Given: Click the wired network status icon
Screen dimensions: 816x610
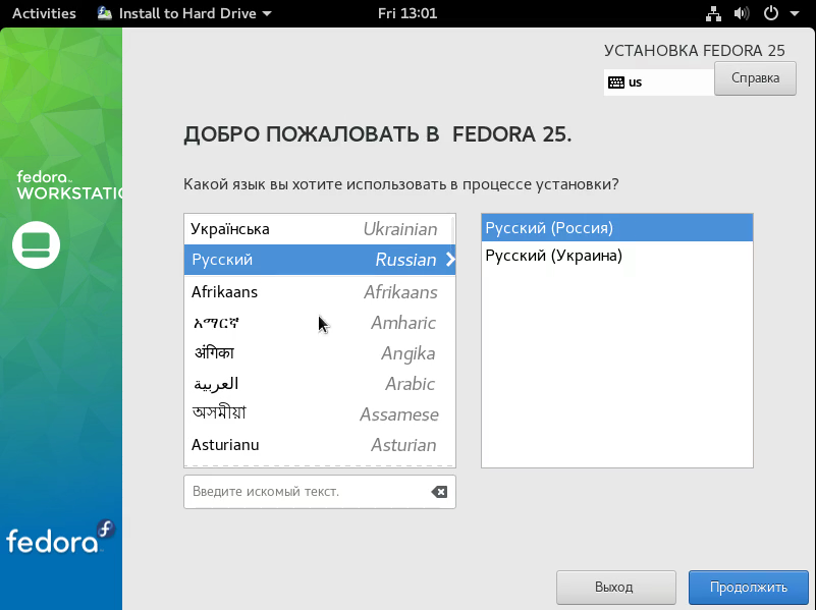Looking at the screenshot, I should 713,14.
